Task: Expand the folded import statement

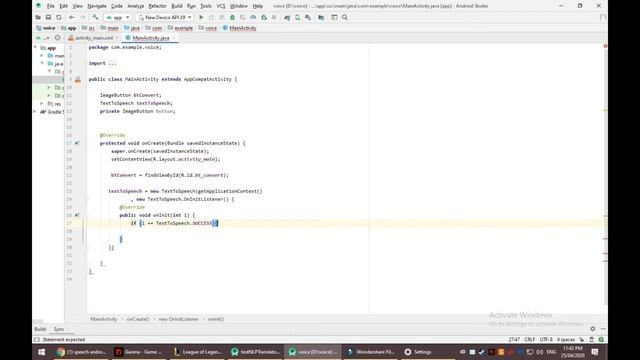Action: coord(112,63)
